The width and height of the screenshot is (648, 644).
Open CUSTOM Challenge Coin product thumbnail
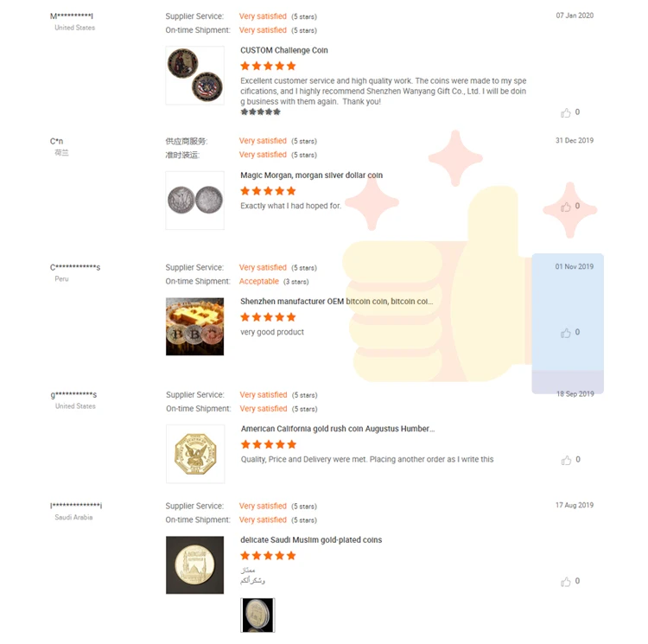194,75
